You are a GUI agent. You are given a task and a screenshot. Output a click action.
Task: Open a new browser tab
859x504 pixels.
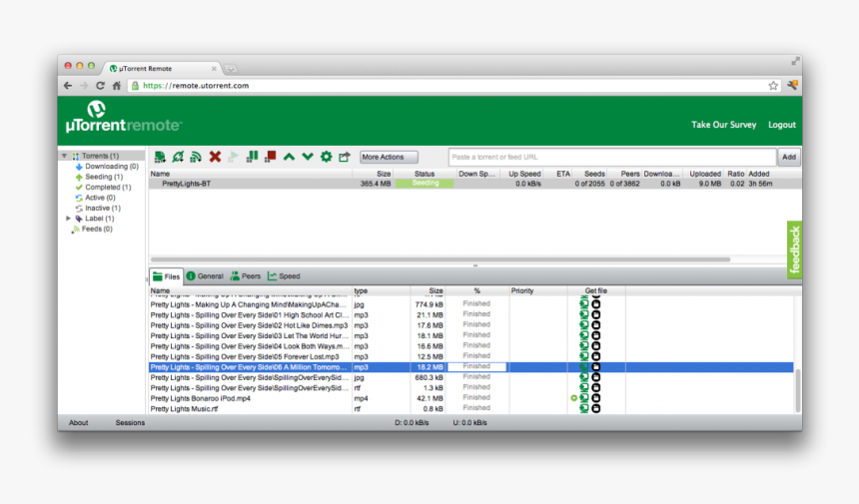pos(231,69)
